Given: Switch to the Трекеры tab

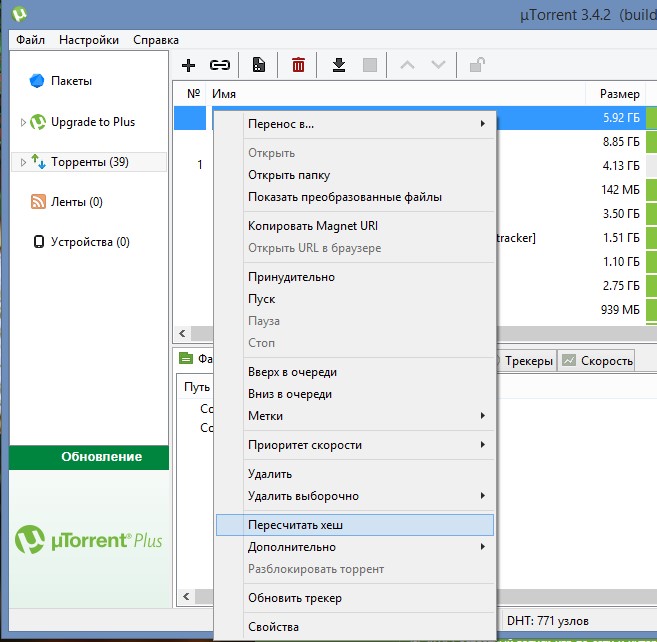Looking at the screenshot, I should click(527, 360).
